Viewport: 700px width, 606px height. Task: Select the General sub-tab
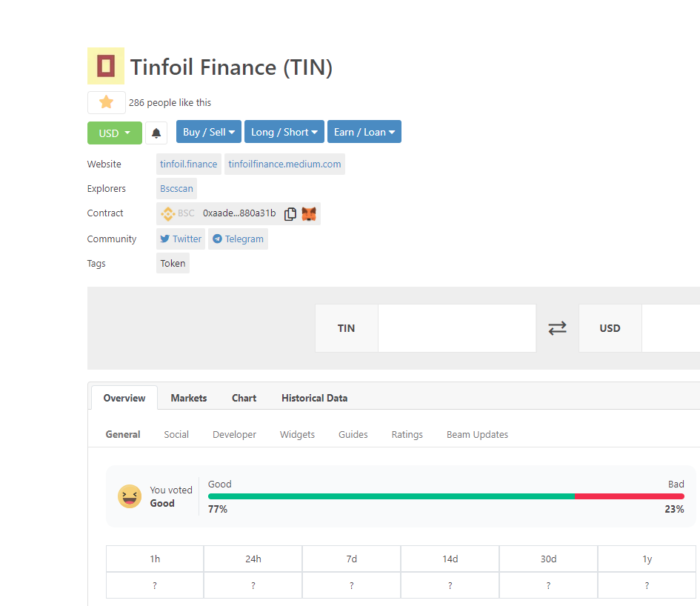tap(123, 435)
